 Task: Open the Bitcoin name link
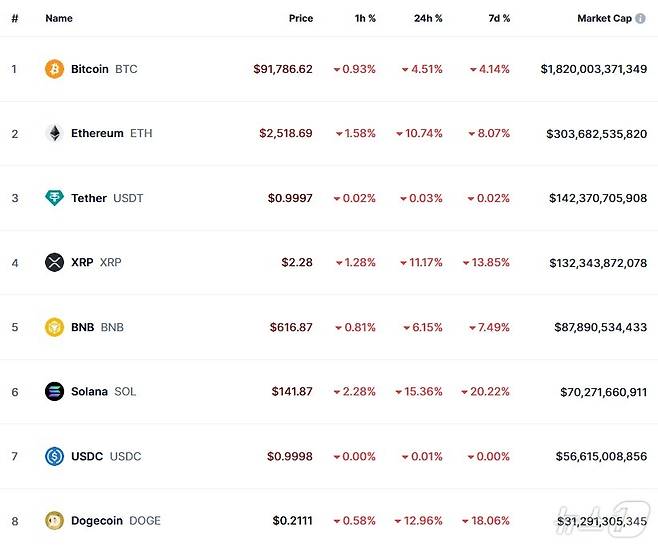click(90, 69)
